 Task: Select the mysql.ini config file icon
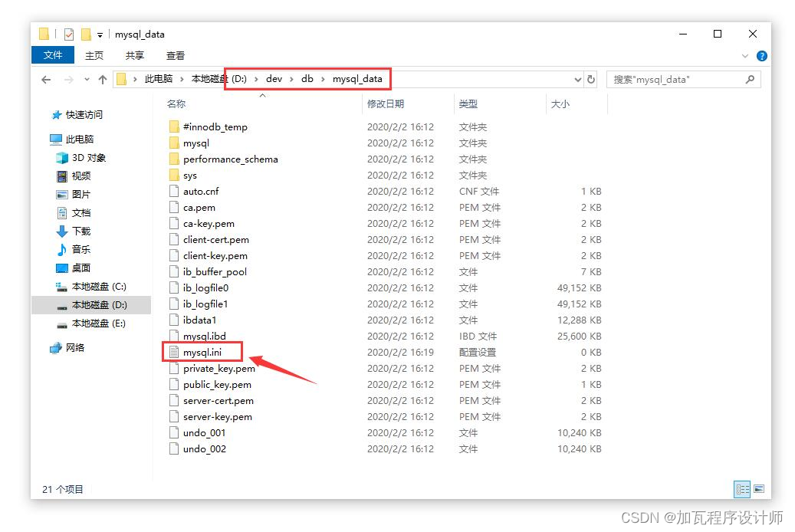[174, 352]
